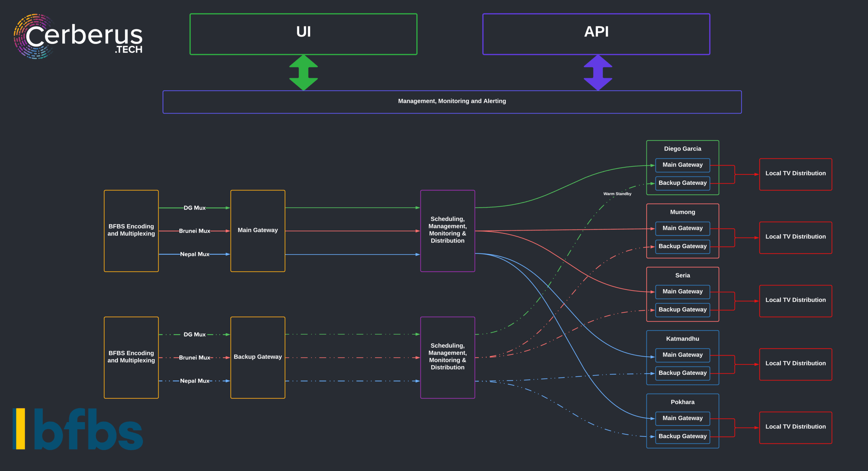Click the solid-line DG Mux label
The width and height of the screenshot is (868, 471).
pos(195,208)
